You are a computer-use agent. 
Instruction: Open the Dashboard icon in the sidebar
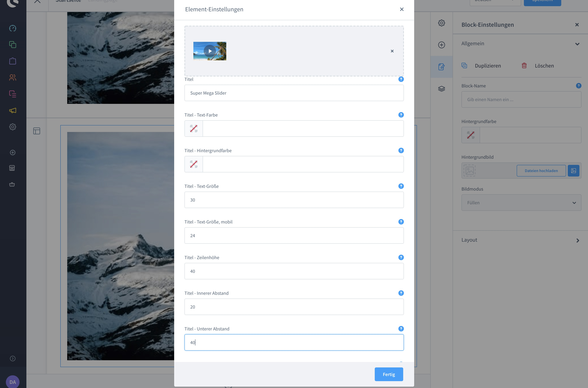point(13,28)
